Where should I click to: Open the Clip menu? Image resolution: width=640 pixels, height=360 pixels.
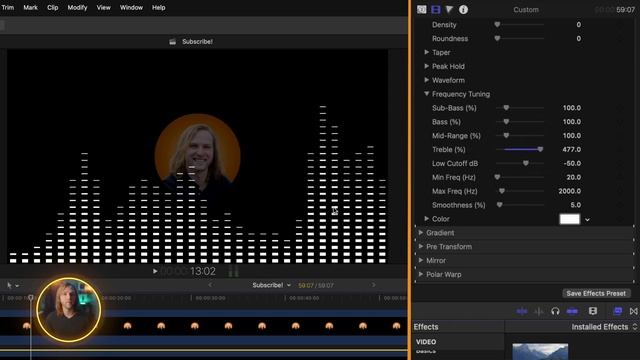click(53, 7)
